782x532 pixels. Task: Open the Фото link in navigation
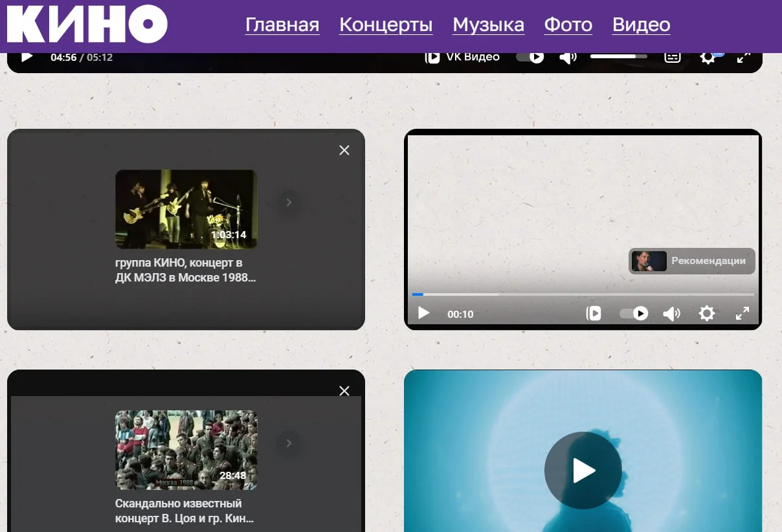click(x=568, y=25)
